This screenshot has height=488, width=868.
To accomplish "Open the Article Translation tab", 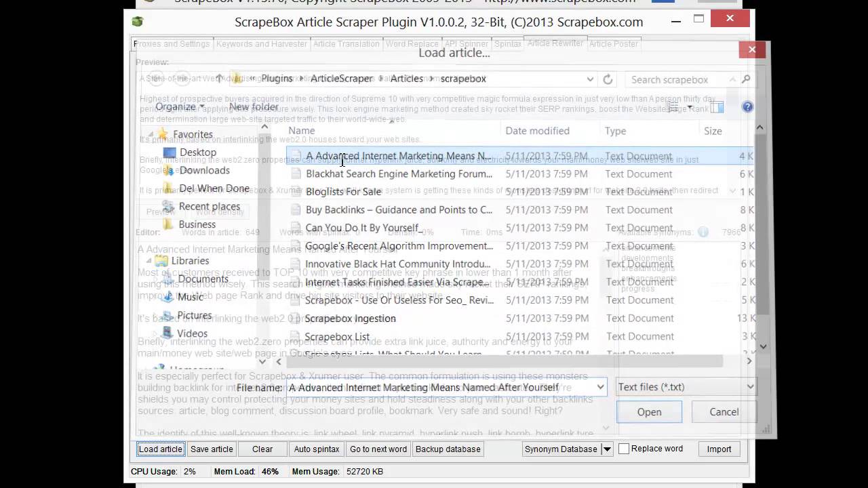I will [x=347, y=44].
